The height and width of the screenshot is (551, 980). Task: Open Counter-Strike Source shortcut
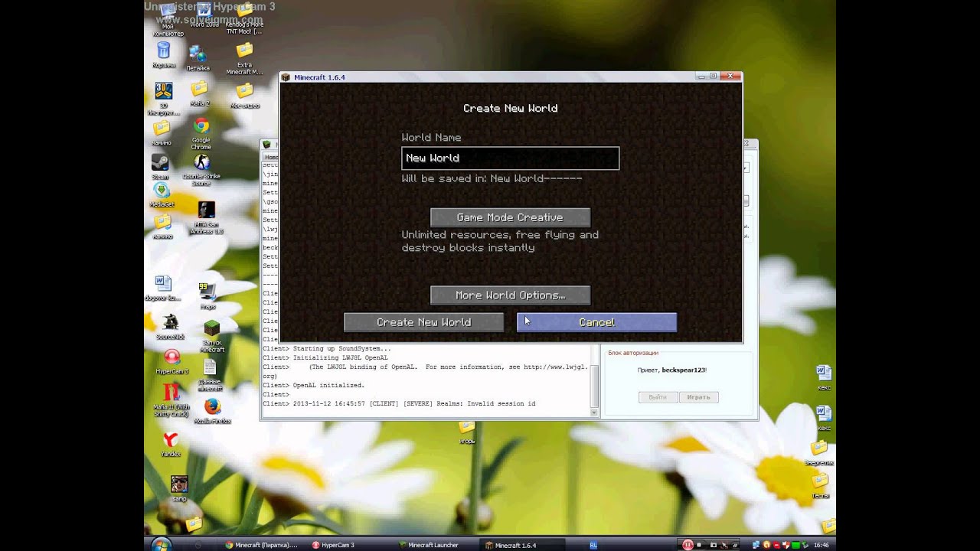202,170
